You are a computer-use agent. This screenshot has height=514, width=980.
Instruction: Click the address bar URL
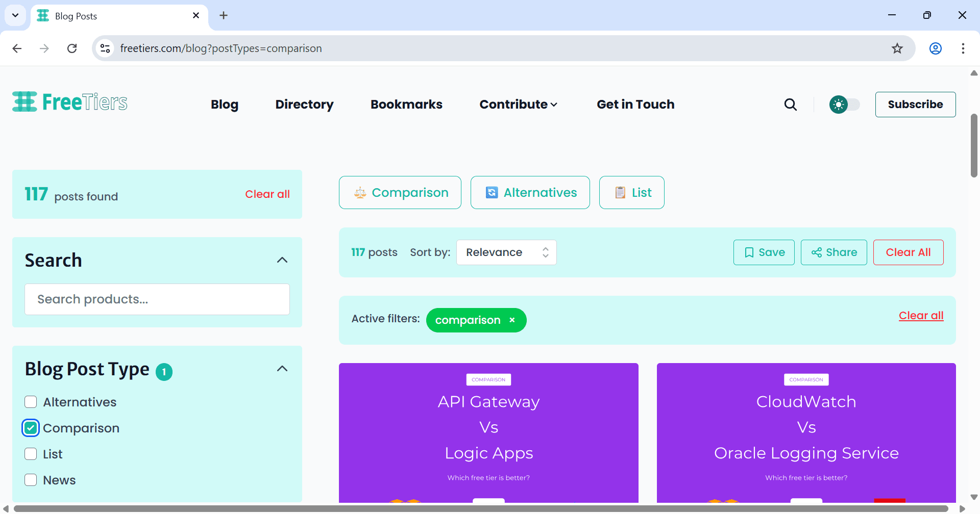221,48
